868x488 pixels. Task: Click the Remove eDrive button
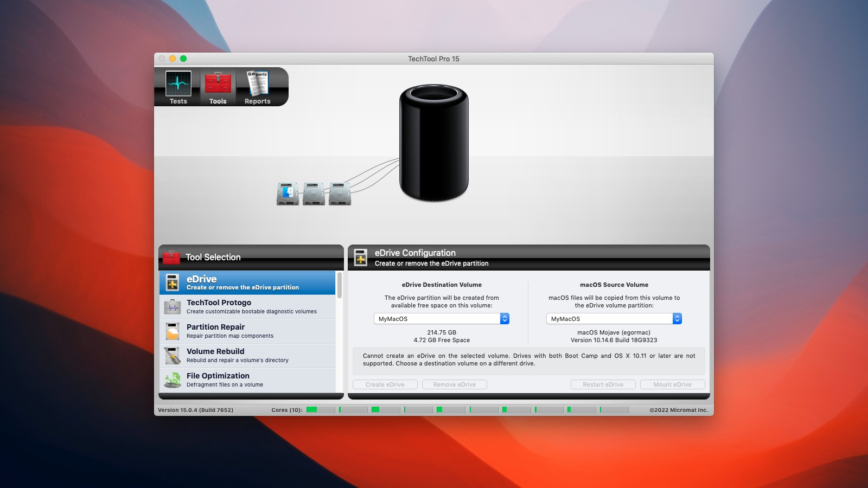(455, 384)
